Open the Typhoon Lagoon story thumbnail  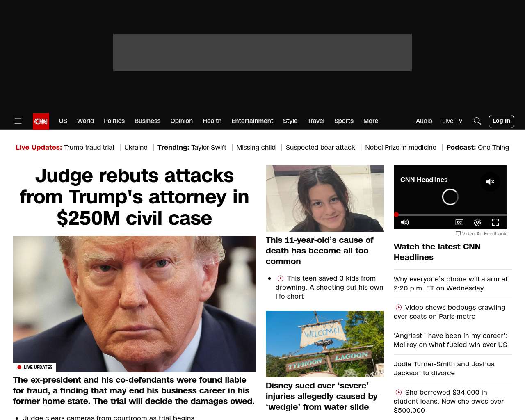325,344
